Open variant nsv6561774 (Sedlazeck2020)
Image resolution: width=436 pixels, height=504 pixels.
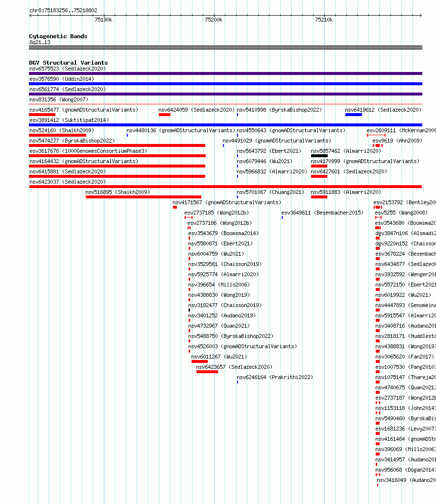pos(68,89)
